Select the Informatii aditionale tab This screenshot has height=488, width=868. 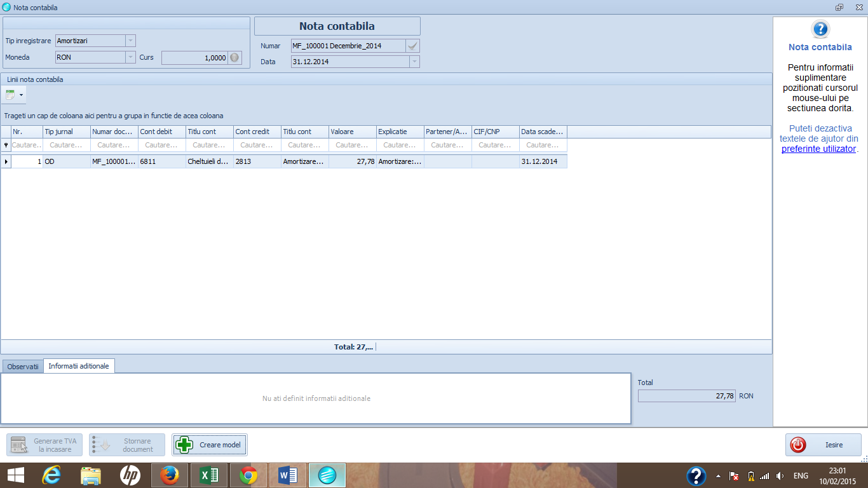(79, 366)
